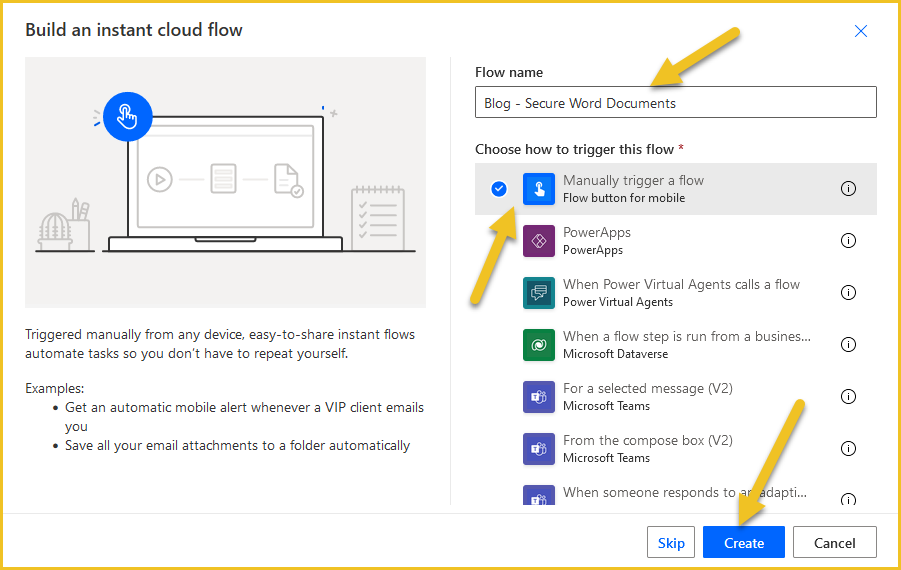Image resolution: width=901 pixels, height=570 pixels.
Task: Click the Flow name input field
Action: [676, 102]
